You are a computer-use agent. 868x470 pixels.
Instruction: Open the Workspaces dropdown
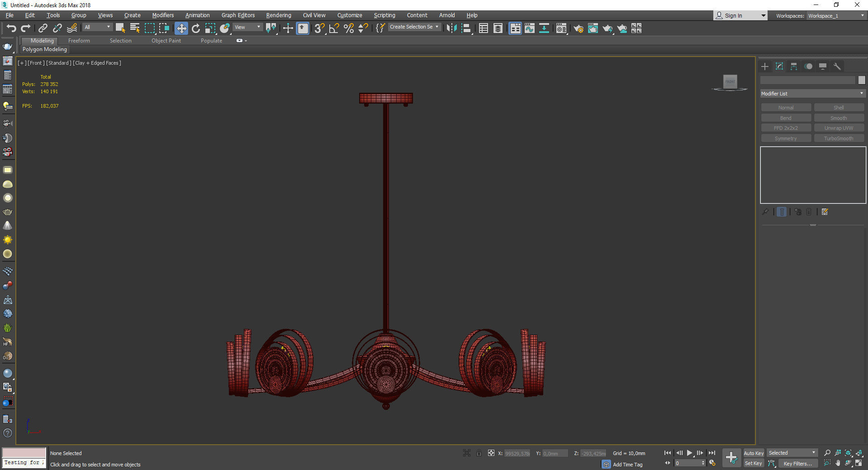(x=836, y=15)
